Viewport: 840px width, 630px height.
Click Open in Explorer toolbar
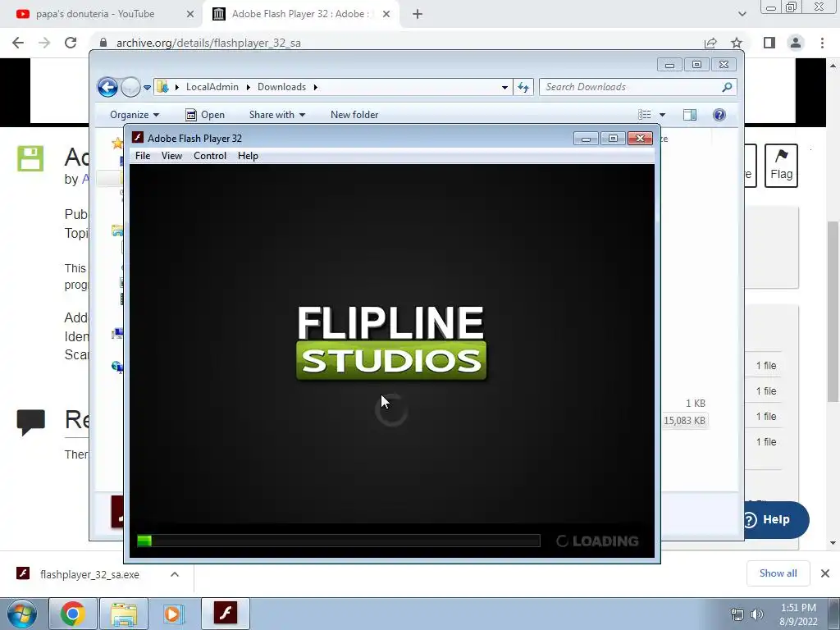(x=205, y=115)
